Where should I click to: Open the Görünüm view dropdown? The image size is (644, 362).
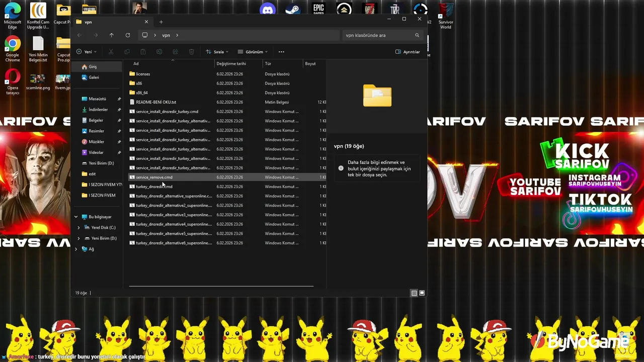tap(253, 52)
